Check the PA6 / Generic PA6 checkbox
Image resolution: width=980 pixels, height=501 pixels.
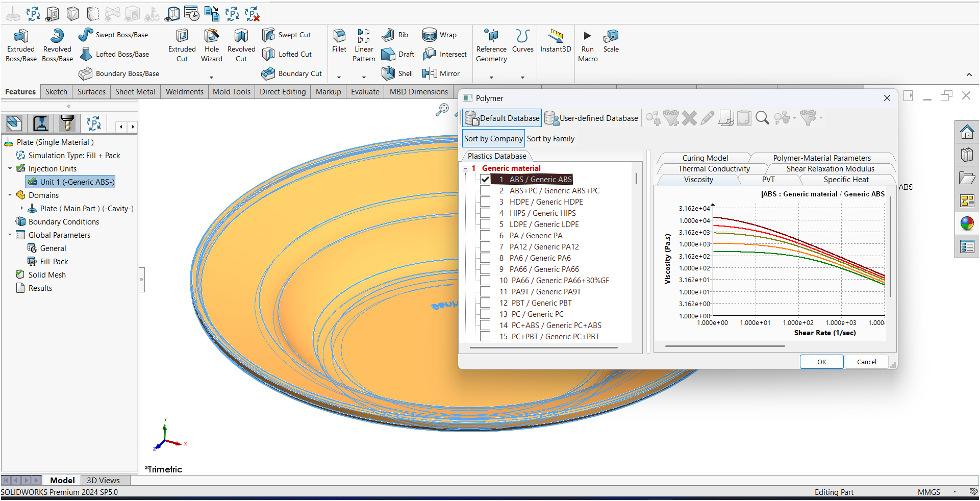point(485,258)
